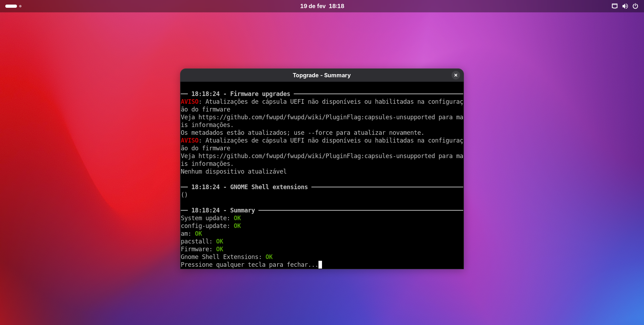
Task: Click the Activities pill indicator in top bar
Action: tap(11, 6)
